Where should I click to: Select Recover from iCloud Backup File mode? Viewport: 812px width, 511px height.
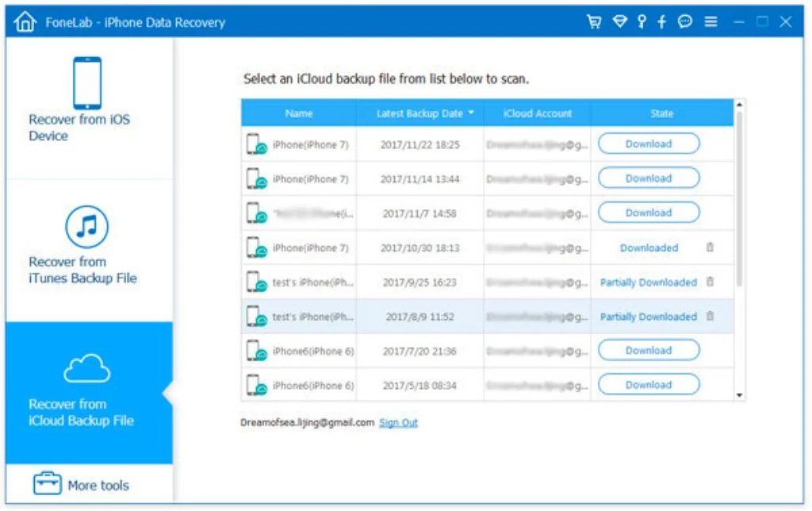90,393
